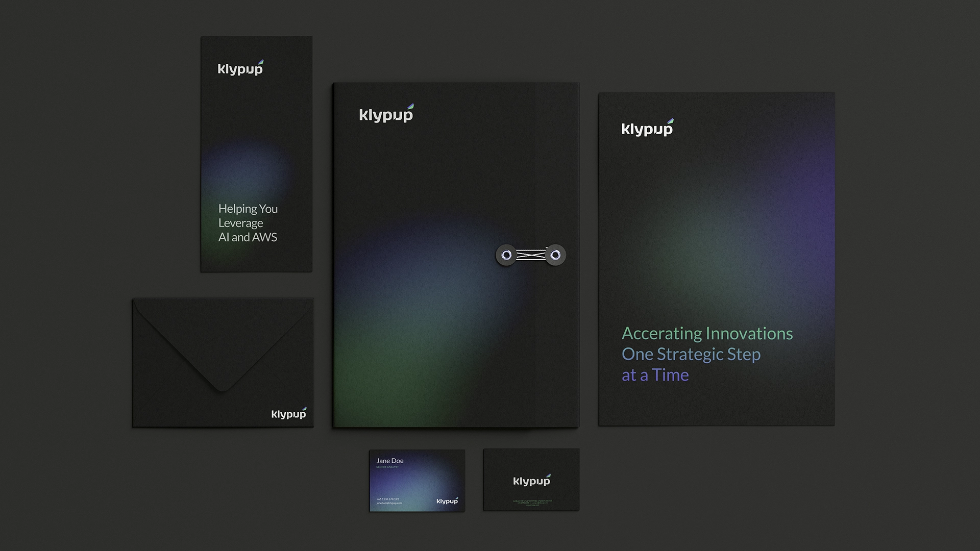Click the left grommet of the folder string closure
This screenshot has height=551, width=980.
coord(506,255)
